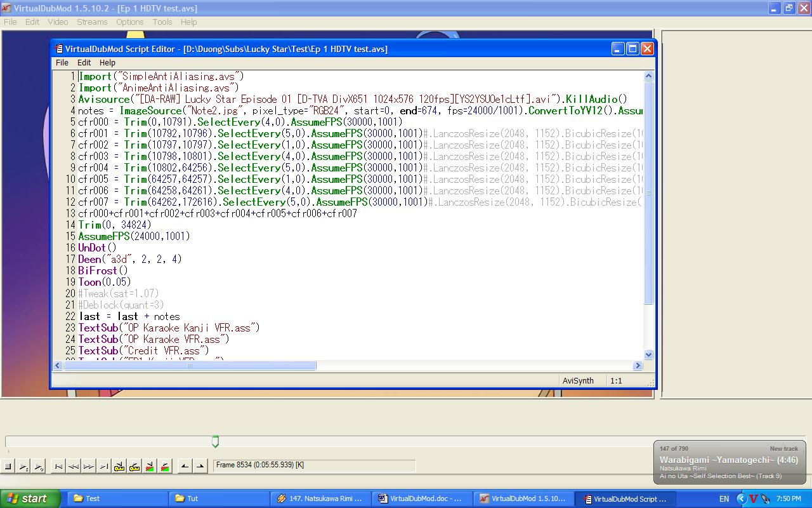Open the Tools menu in VirtualDubMod
812x508 pixels.
(162, 22)
